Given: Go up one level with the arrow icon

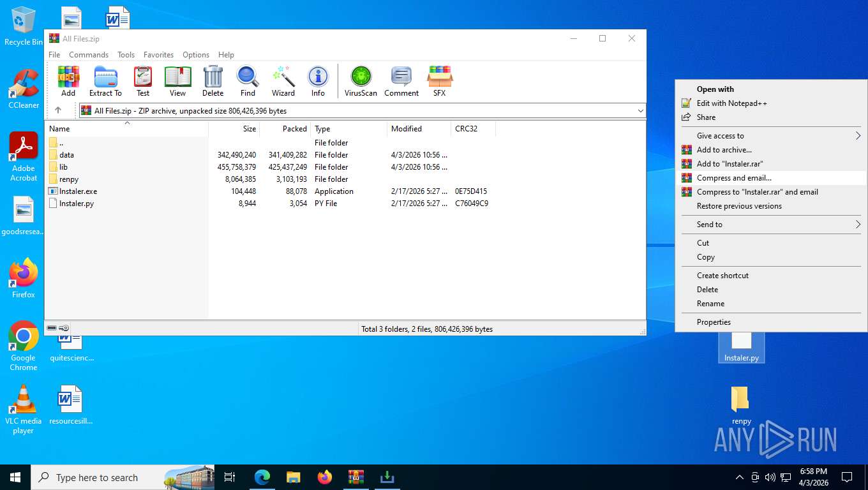Looking at the screenshot, I should [58, 110].
